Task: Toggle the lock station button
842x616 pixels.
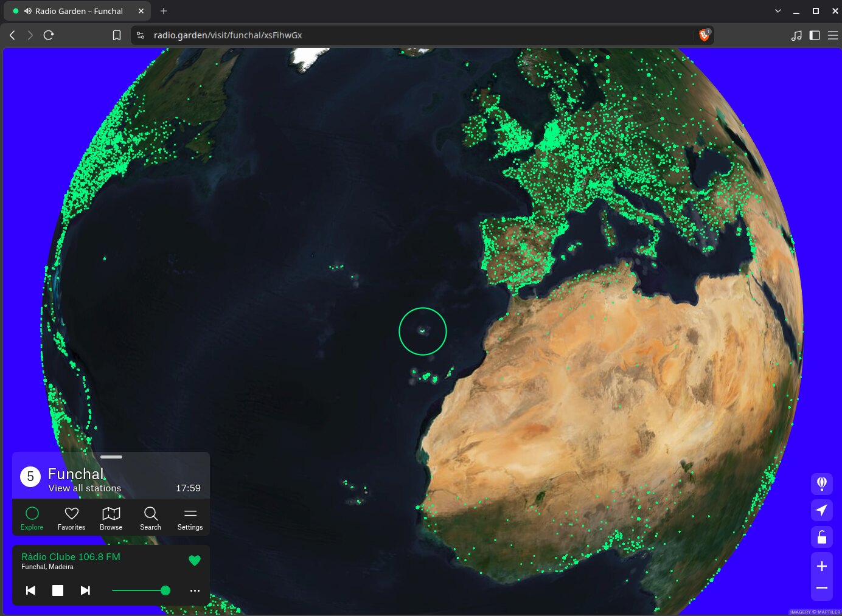Action: tap(822, 537)
